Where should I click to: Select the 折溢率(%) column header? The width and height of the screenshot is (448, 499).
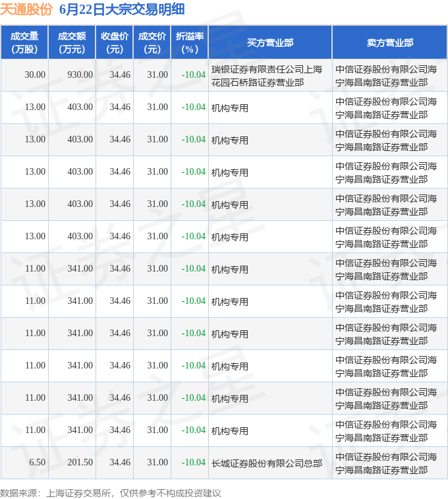(x=190, y=43)
